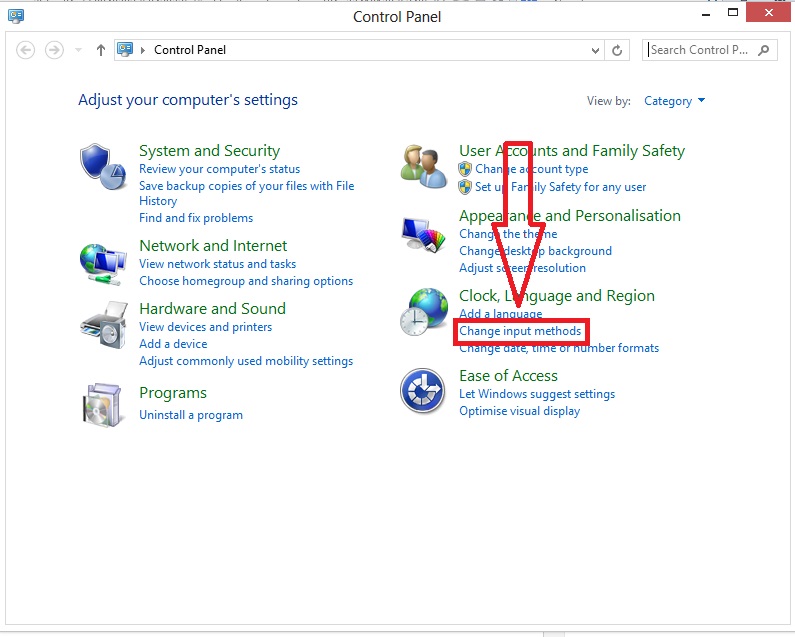View network status and tasks
The height and width of the screenshot is (637, 795).
[x=218, y=264]
